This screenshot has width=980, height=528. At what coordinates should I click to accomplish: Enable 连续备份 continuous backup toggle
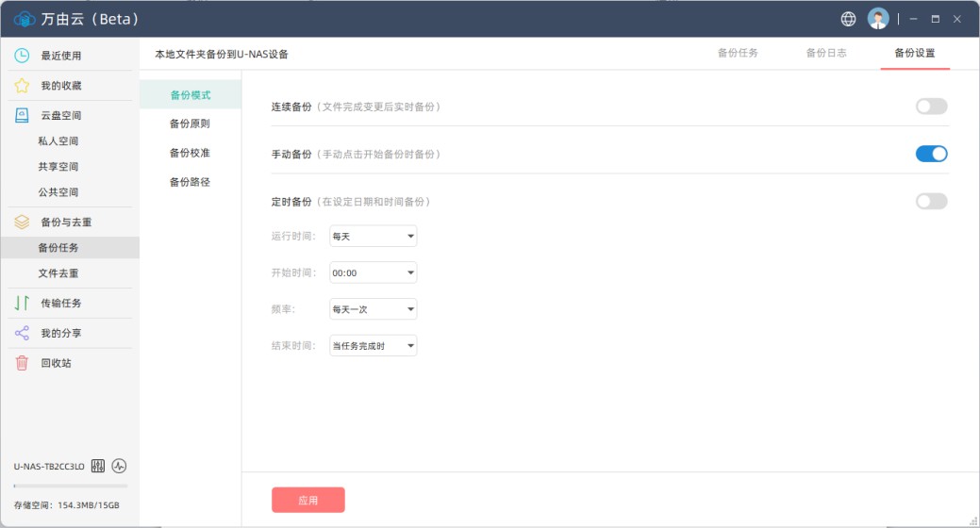tap(931, 107)
